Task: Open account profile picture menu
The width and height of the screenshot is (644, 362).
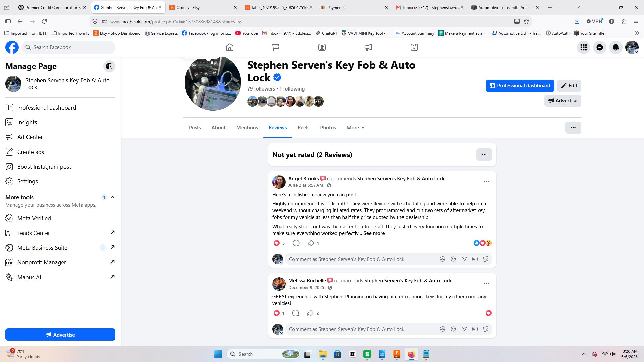Action: tap(632, 47)
